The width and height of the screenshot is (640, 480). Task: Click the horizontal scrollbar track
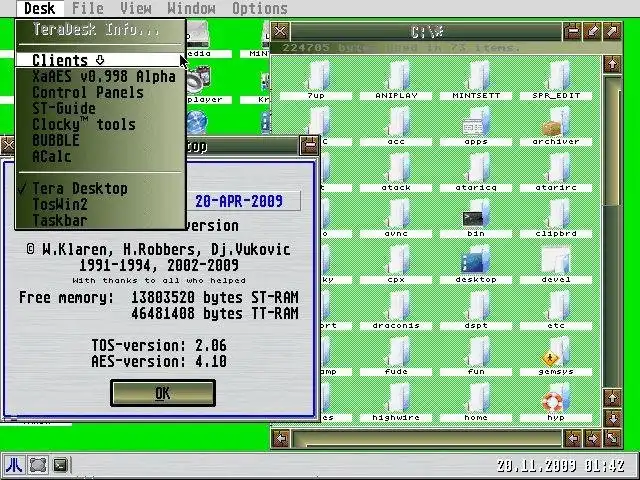(426, 439)
